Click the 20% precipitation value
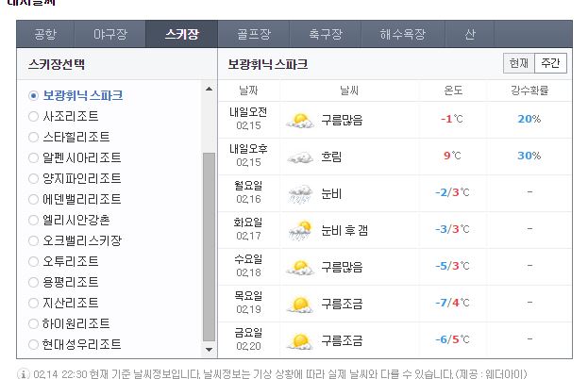 coord(529,119)
